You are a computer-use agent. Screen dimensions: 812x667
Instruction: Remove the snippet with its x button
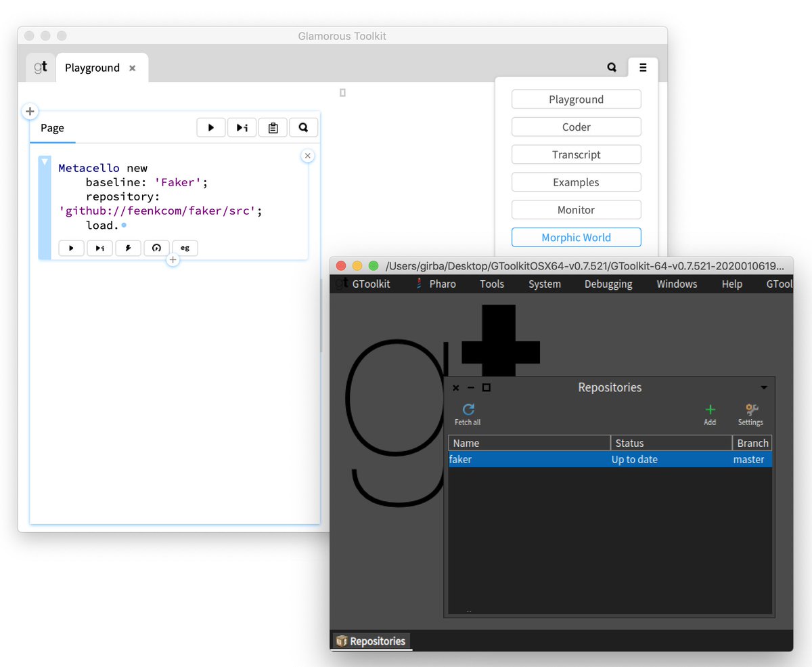307,156
